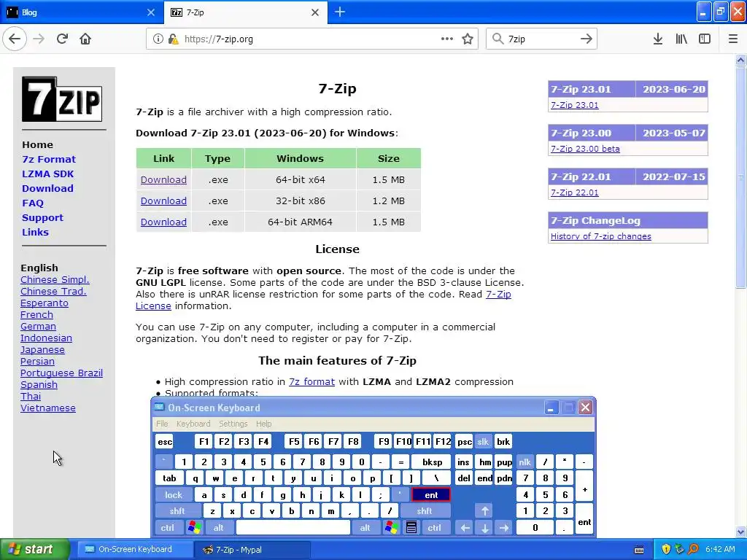Open the Windows start menu
Screen dimensions: 747x560
point(35,549)
